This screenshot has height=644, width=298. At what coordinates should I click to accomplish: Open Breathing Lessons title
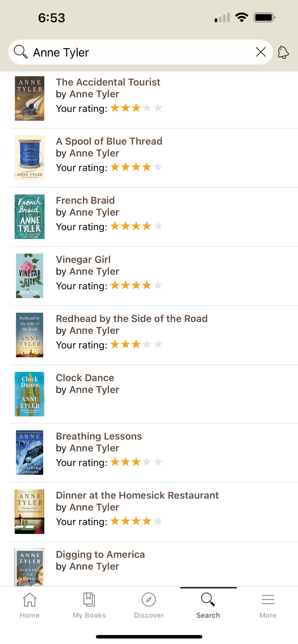[x=99, y=436]
